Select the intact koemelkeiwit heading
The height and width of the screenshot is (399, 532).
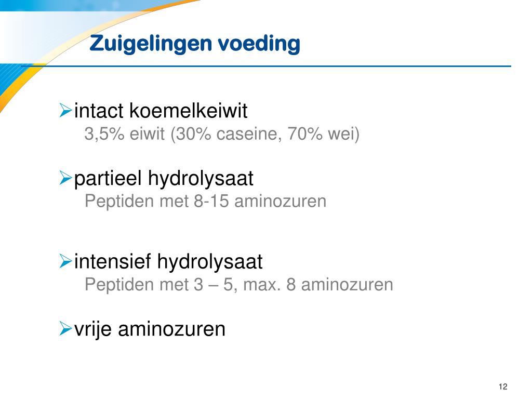(x=161, y=110)
